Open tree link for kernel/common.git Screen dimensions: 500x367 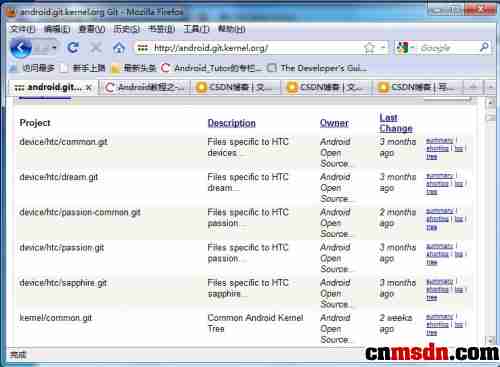tap(432, 333)
